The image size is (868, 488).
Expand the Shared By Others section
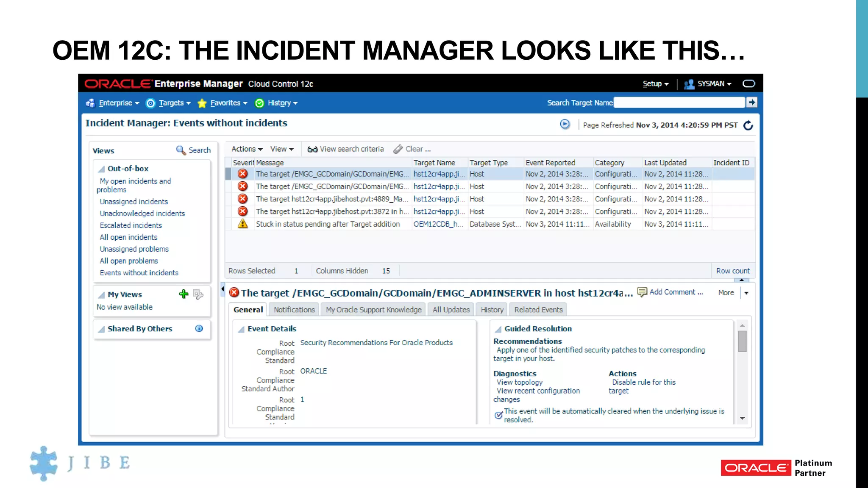[101, 329]
